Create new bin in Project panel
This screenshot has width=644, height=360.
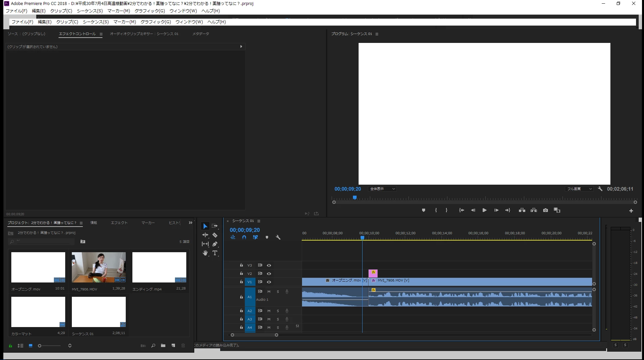pyautogui.click(x=163, y=345)
